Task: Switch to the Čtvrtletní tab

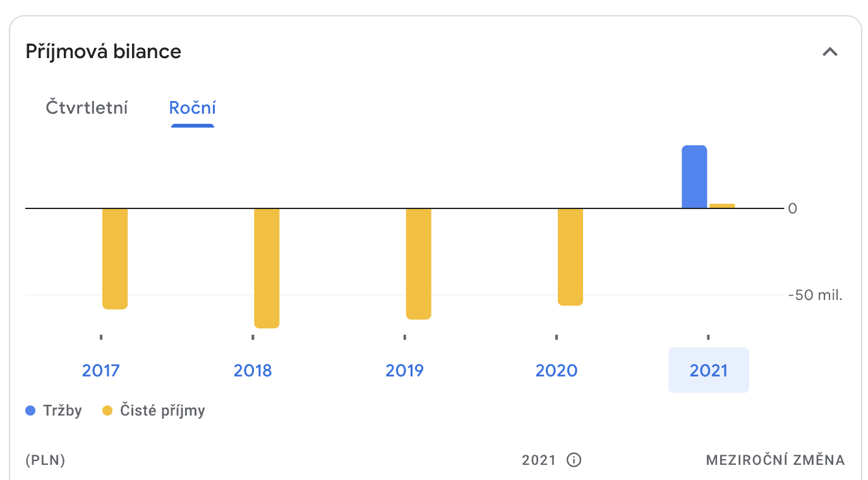Action: tap(87, 107)
